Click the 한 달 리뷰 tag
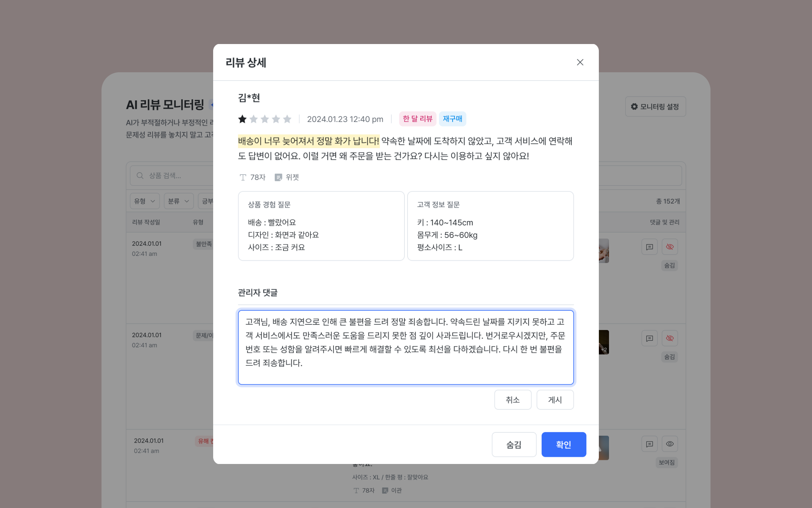Image resolution: width=812 pixels, height=508 pixels. [418, 119]
